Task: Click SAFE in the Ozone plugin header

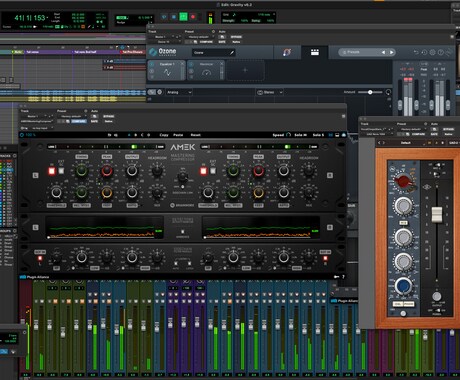Action: click(222, 42)
